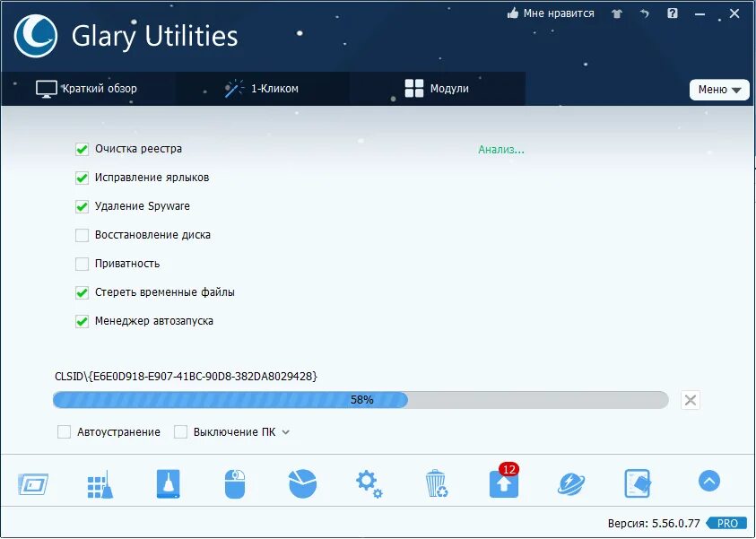
Task: Open the file shredder notebook icon
Action: point(638,483)
